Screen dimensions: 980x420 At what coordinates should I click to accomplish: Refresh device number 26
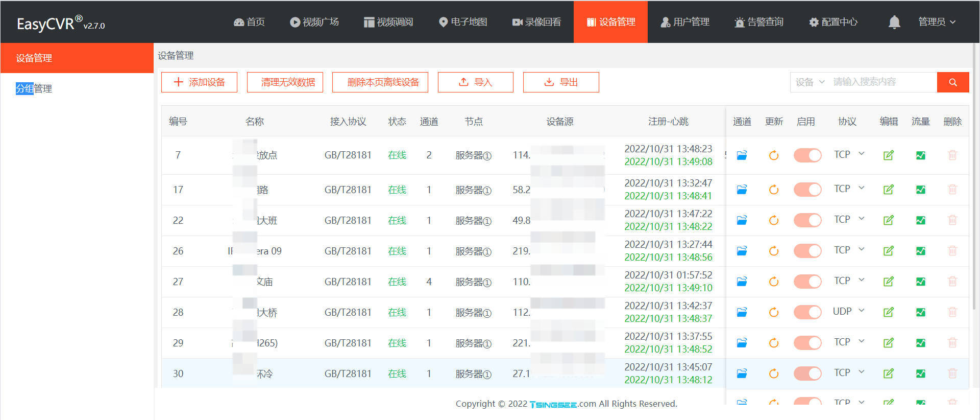point(774,251)
